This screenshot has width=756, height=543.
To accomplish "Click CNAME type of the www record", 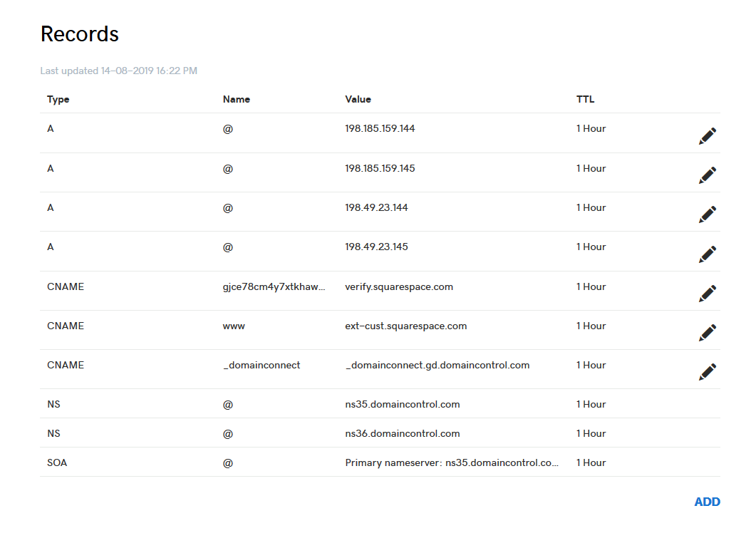I will 66,326.
